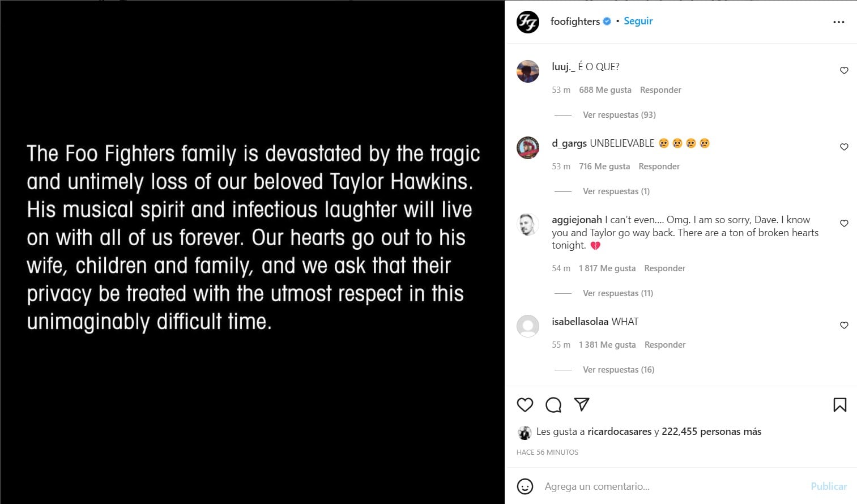Like isabellasolaa's WHAT comment
The height and width of the screenshot is (504, 857).
tap(844, 326)
